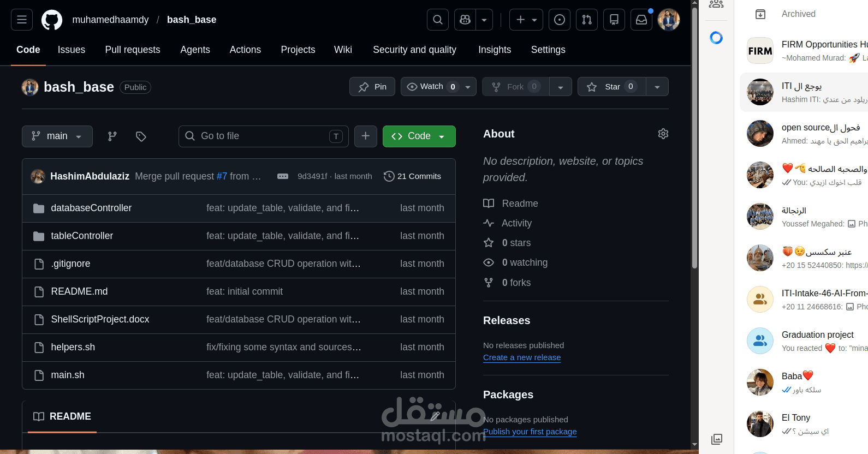Edit README with the pencil icon
This screenshot has width=868, height=454.
[x=435, y=416]
